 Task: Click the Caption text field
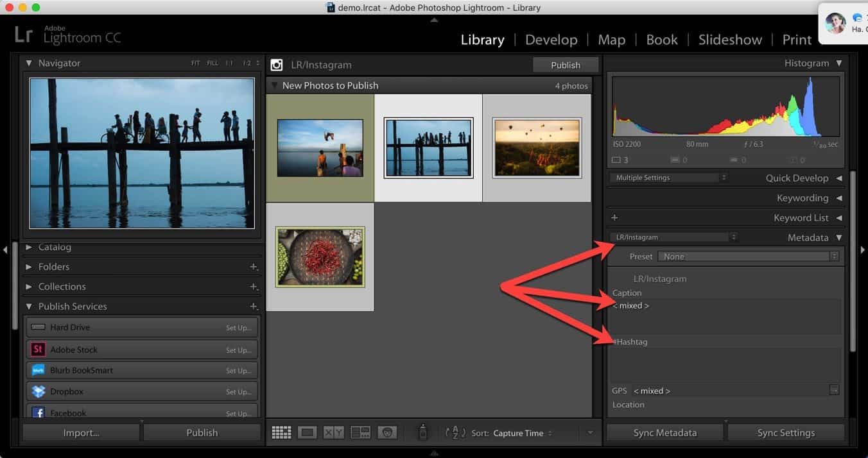click(725, 316)
